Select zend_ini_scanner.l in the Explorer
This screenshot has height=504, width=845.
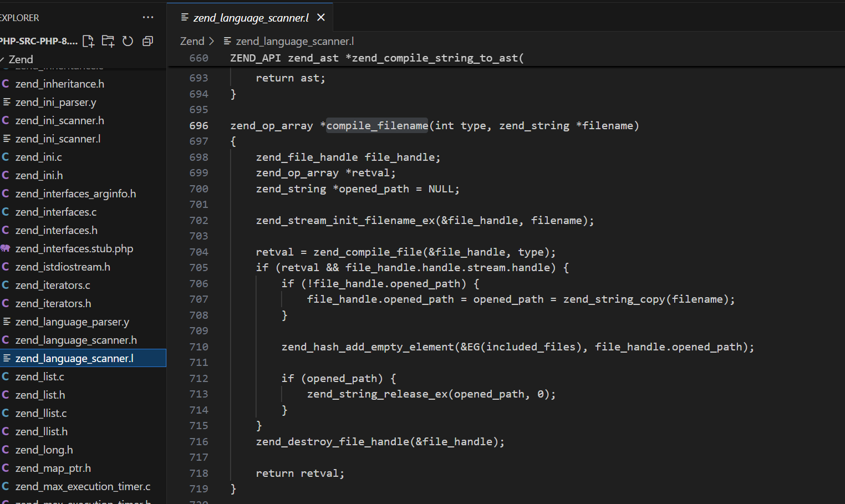58,139
